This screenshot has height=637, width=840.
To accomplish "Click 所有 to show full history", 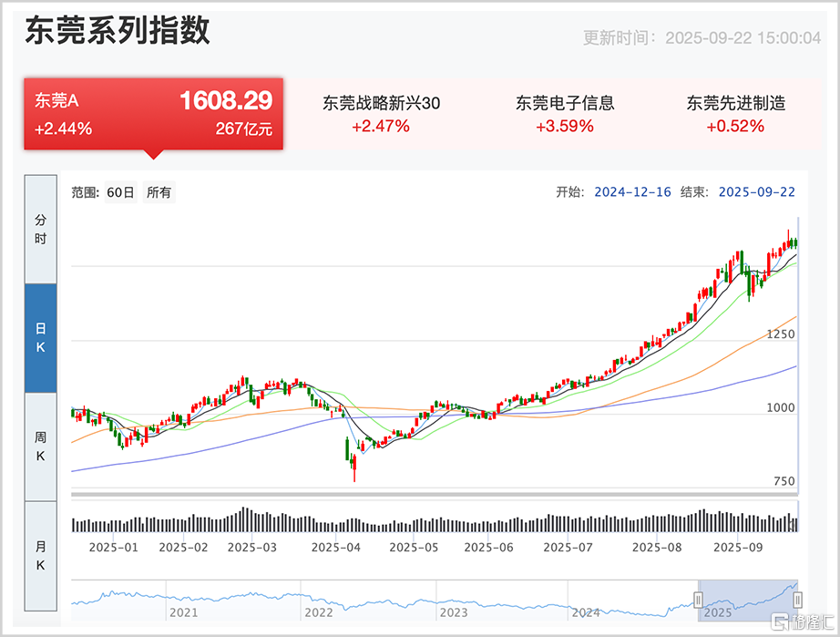I will (x=160, y=192).
